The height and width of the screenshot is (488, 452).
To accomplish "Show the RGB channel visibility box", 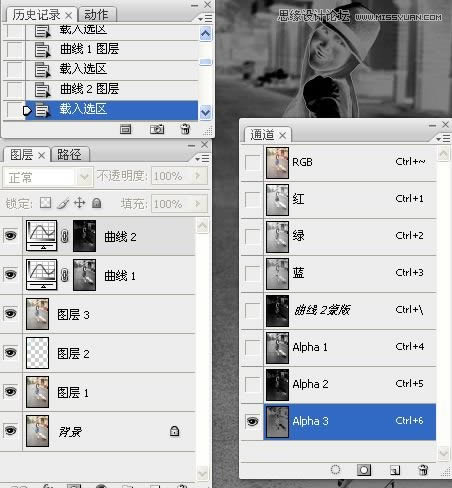I will 253,163.
